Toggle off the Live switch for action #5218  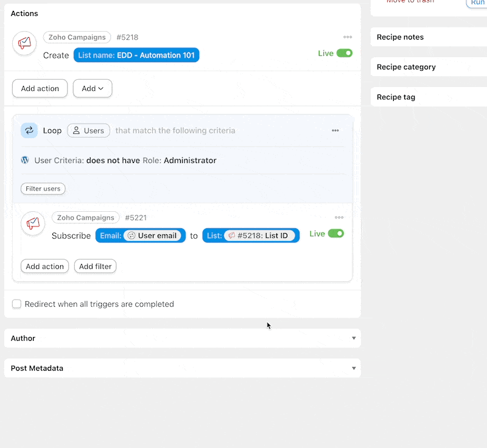[345, 54]
